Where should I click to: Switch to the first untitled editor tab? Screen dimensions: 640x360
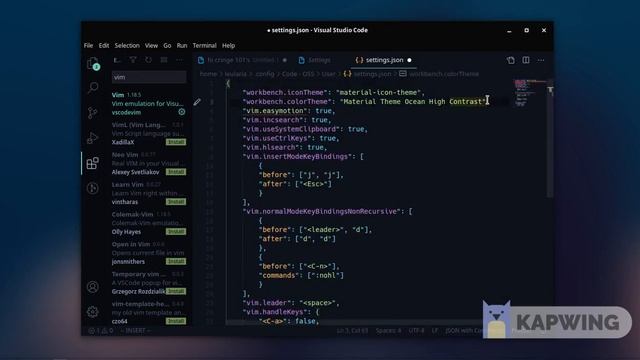pos(241,60)
